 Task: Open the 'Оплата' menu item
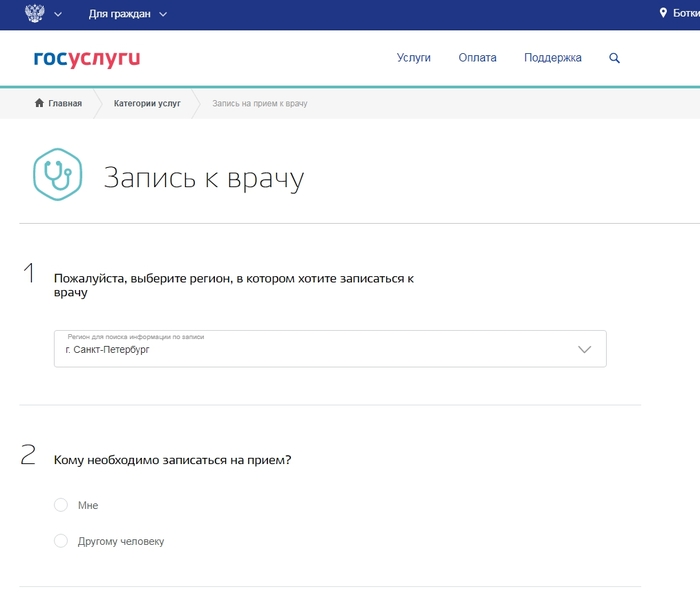[477, 58]
